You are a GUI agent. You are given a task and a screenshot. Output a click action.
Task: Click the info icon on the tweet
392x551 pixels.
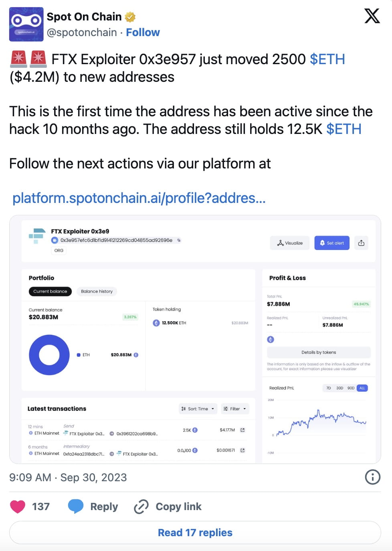[372, 477]
